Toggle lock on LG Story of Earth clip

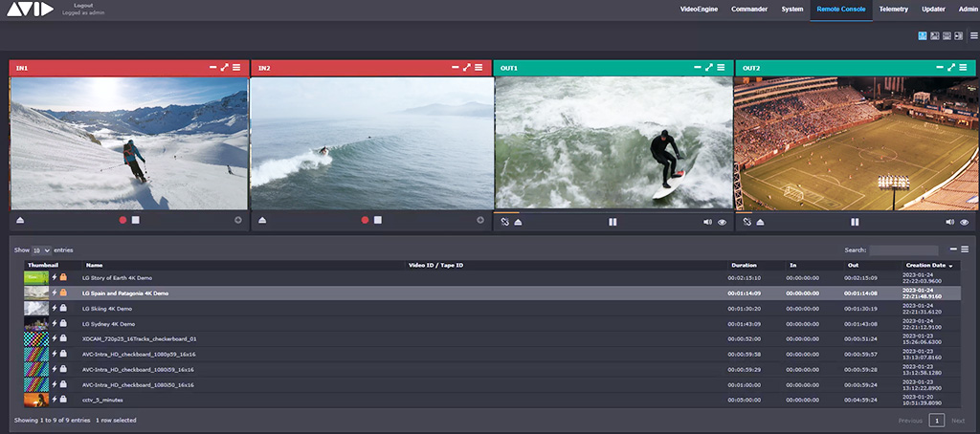pos(63,277)
